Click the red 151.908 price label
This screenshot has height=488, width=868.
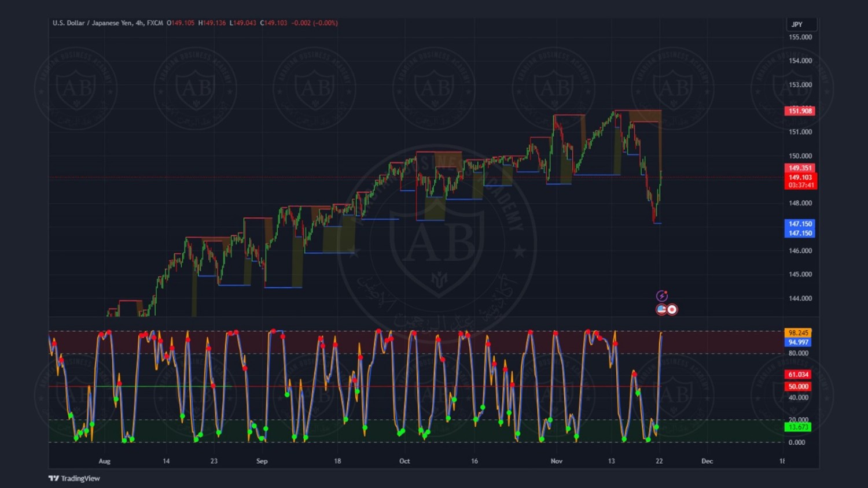pos(800,111)
